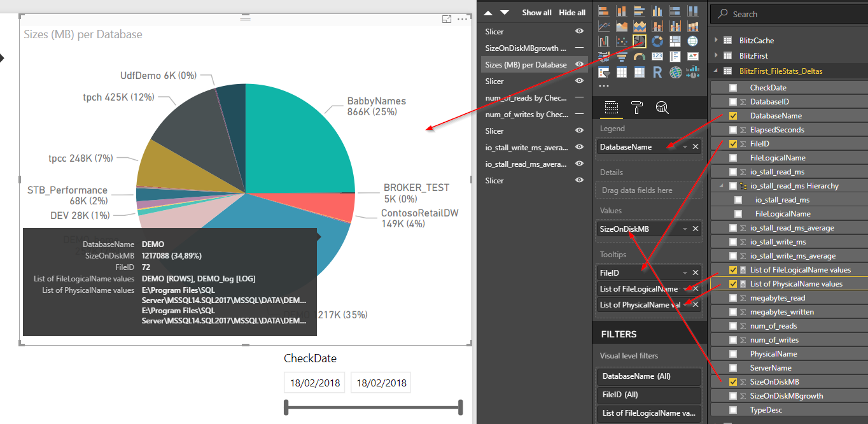The image size is (868, 424).
Task: Open More options ellipsis on pie visual
Action: [x=463, y=20]
